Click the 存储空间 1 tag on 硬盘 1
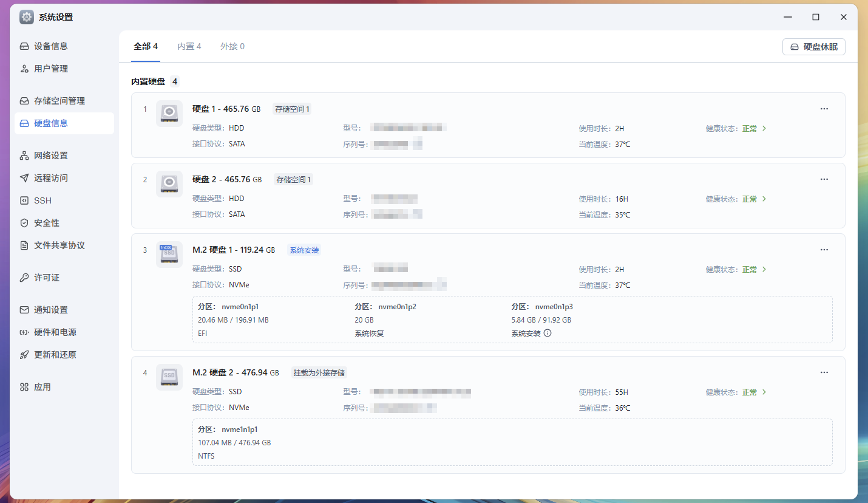This screenshot has width=868, height=503. [x=292, y=109]
